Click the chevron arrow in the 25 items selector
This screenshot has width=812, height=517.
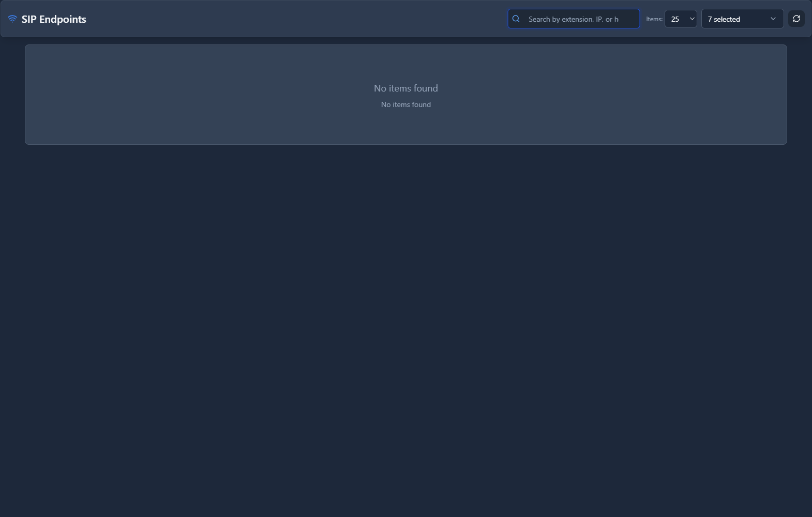click(x=691, y=19)
